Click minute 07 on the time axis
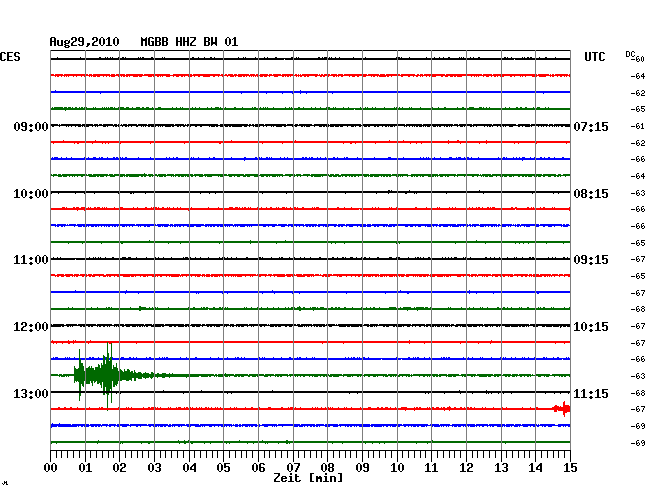650x494 pixels. point(293,467)
